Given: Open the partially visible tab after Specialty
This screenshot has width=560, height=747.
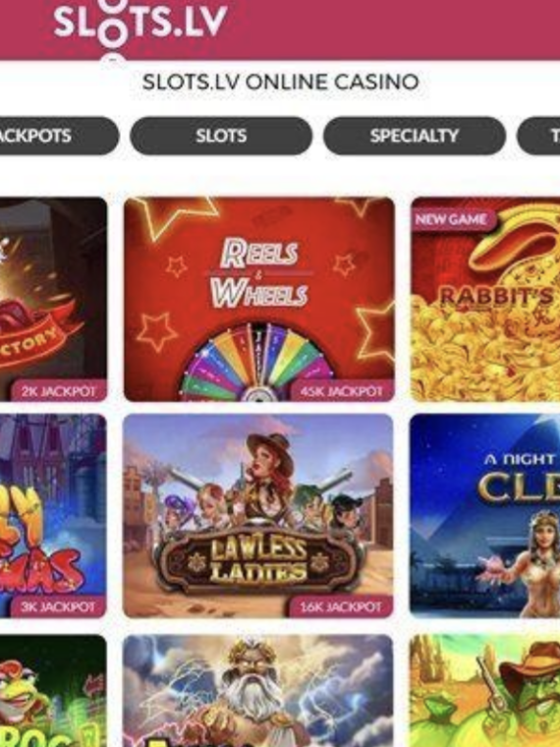Looking at the screenshot, I should (x=538, y=136).
